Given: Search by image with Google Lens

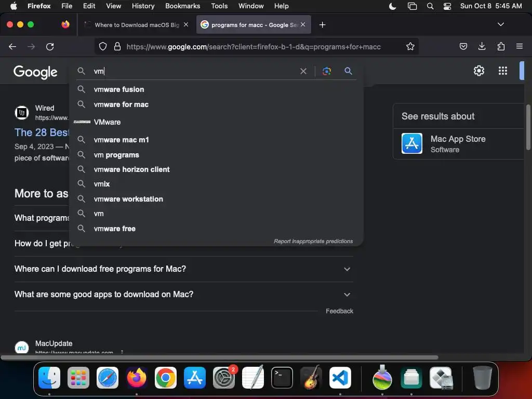Looking at the screenshot, I should [326, 71].
